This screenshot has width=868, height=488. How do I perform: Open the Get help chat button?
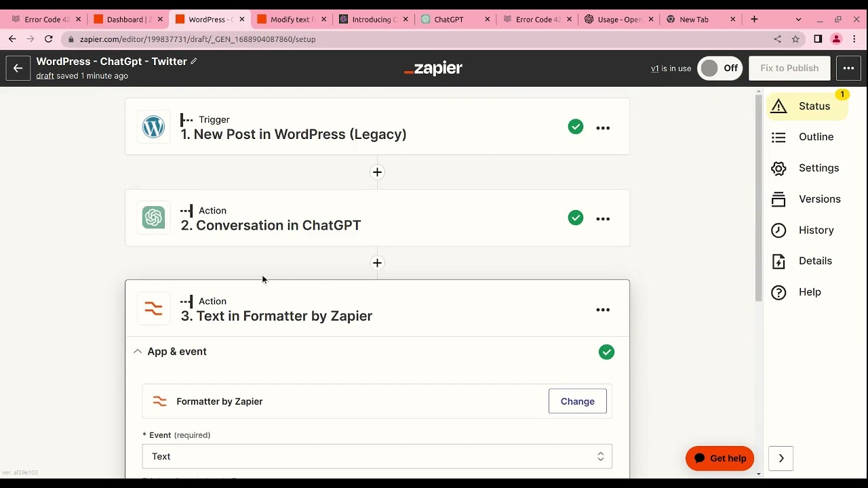(x=720, y=458)
